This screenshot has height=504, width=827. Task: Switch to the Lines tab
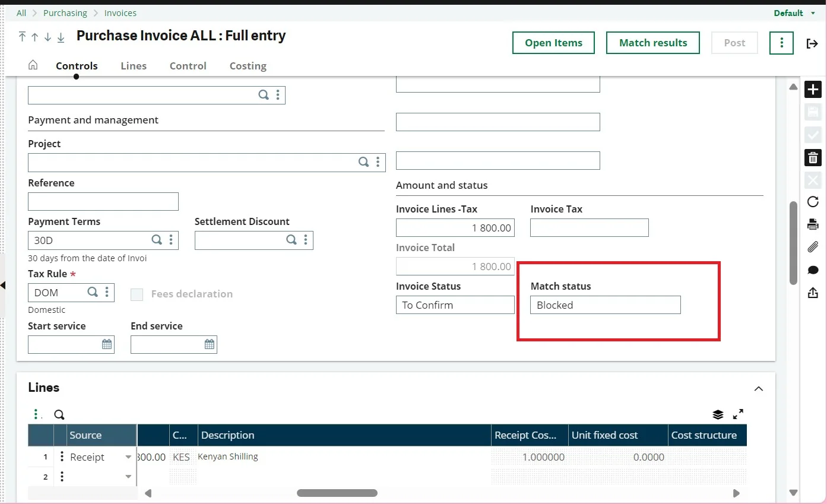pos(134,66)
